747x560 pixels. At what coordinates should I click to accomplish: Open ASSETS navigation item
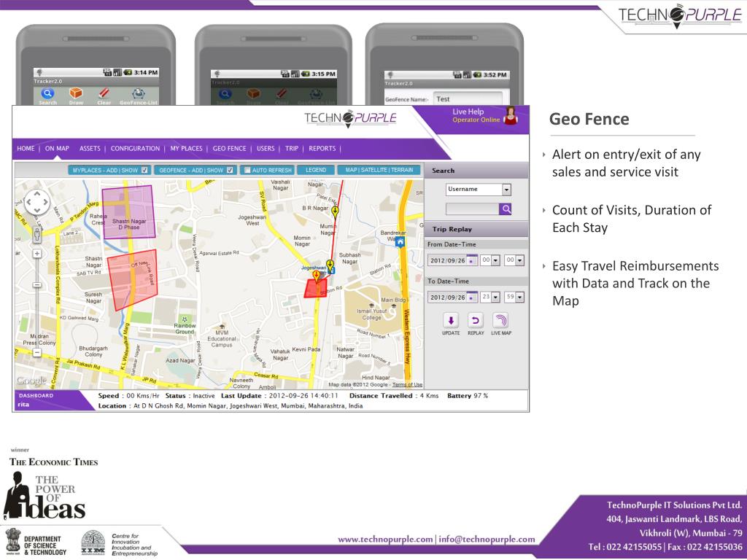(90, 149)
